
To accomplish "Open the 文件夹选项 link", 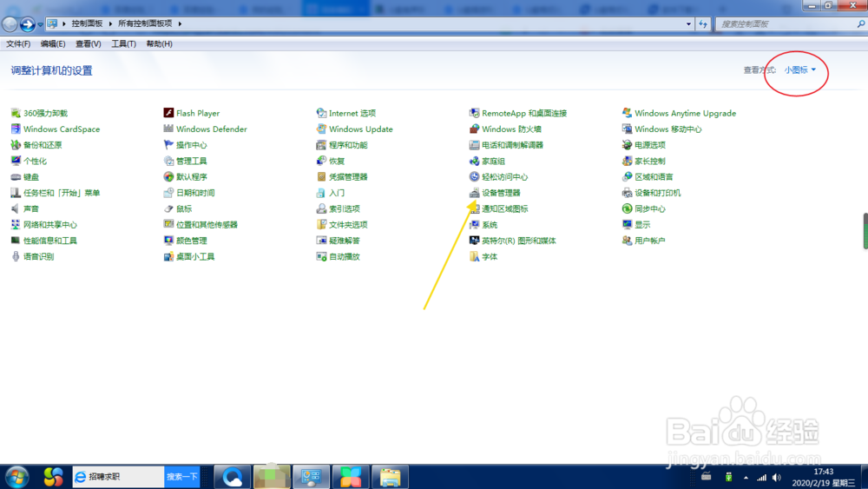I will pos(348,225).
